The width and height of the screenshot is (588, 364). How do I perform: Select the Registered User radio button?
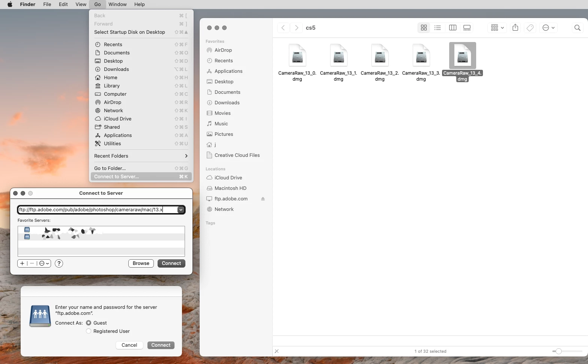pos(89,331)
